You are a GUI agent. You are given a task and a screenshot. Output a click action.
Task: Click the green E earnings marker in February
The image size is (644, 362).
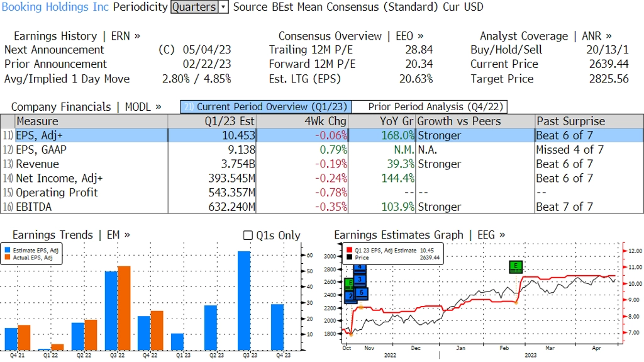click(516, 266)
